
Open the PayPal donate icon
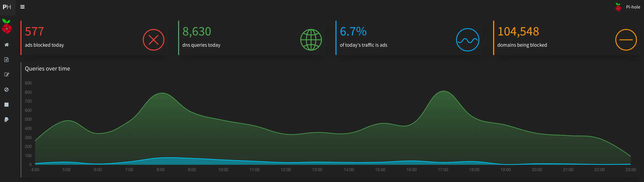click(x=6, y=120)
